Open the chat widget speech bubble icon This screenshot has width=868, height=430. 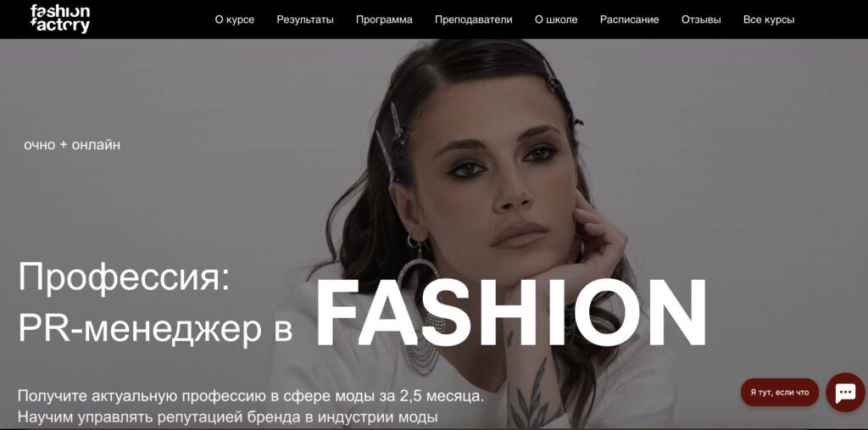point(845,393)
